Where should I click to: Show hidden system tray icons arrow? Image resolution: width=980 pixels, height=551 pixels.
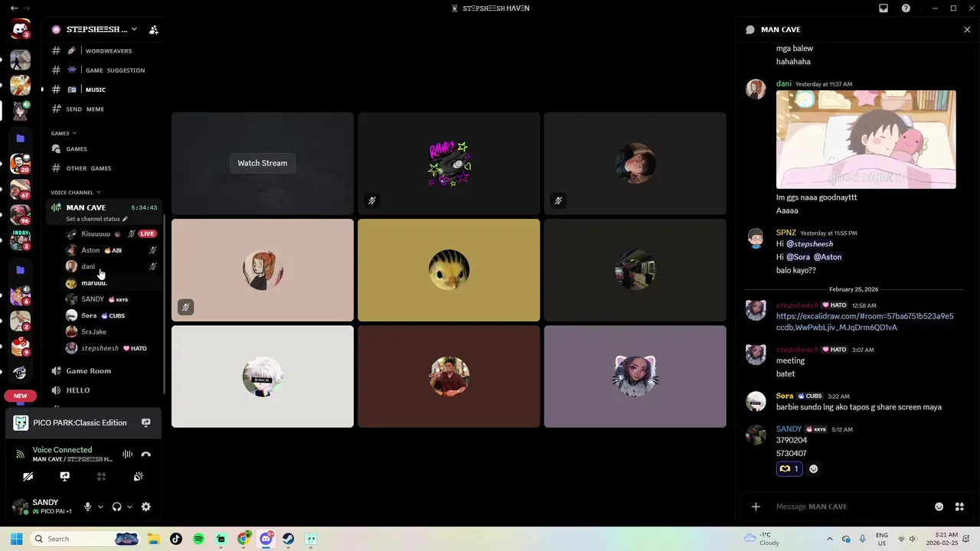(x=829, y=539)
